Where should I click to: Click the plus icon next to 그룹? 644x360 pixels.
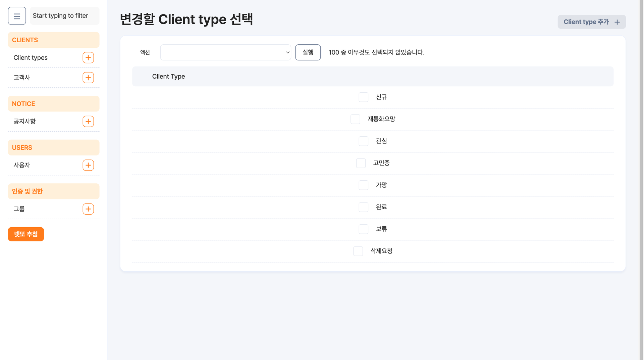coord(88,209)
